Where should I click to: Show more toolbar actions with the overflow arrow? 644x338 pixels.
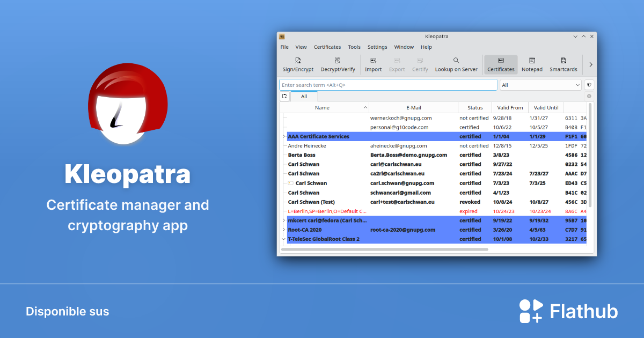point(589,63)
